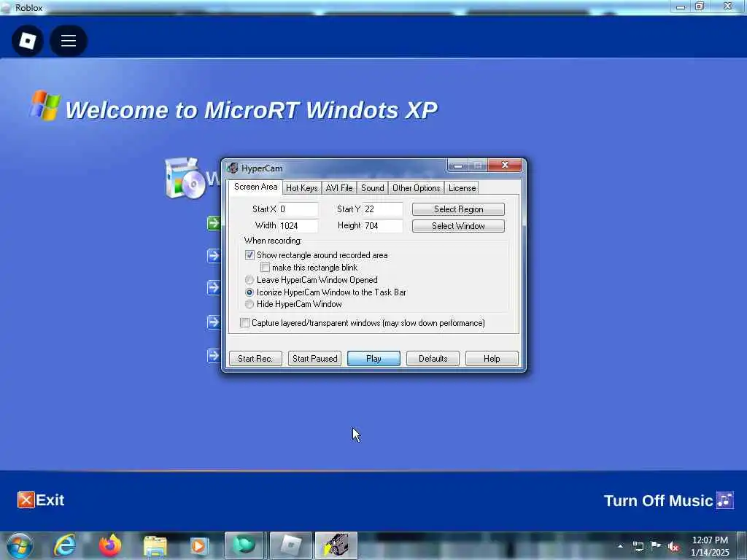This screenshot has width=747, height=560.
Task: Launch Internet Explorer from taskbar
Action: (x=65, y=545)
